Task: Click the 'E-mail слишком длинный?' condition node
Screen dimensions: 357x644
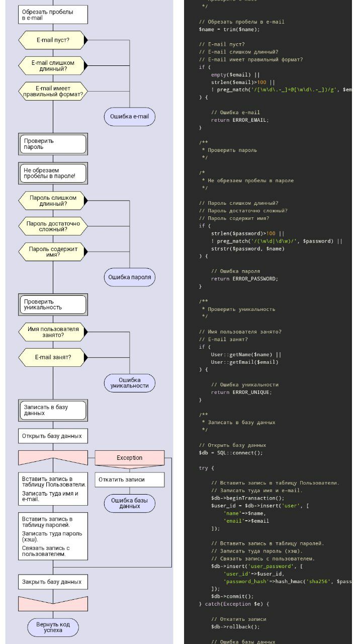Action: point(53,66)
